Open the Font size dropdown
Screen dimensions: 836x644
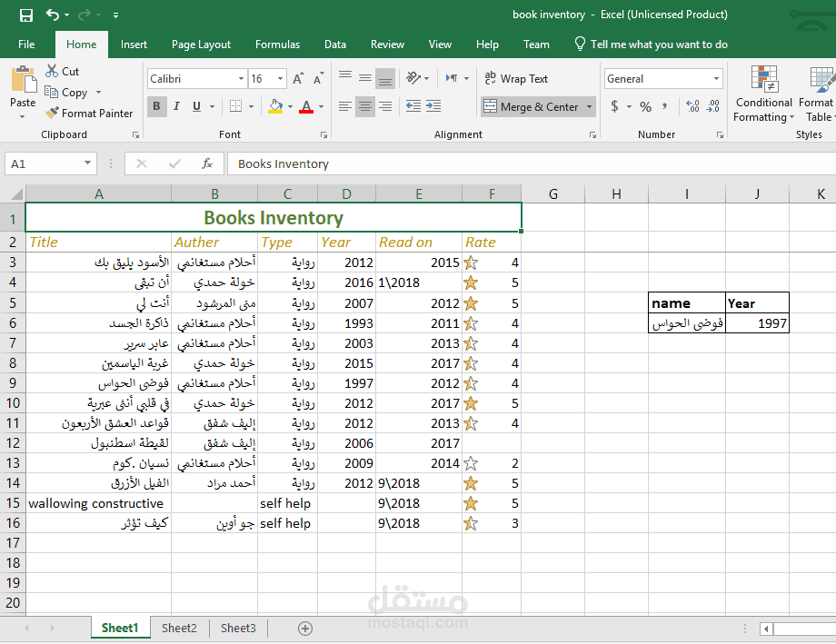click(281, 78)
